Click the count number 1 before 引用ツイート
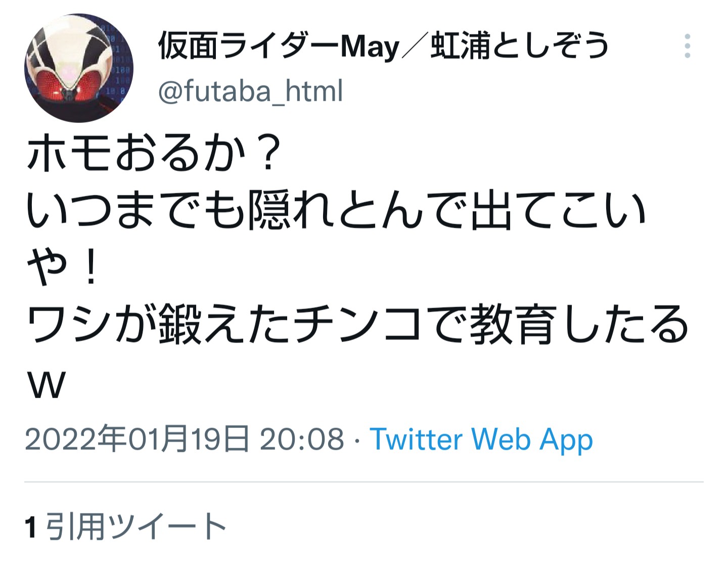The height and width of the screenshot is (563, 728). [x=31, y=527]
